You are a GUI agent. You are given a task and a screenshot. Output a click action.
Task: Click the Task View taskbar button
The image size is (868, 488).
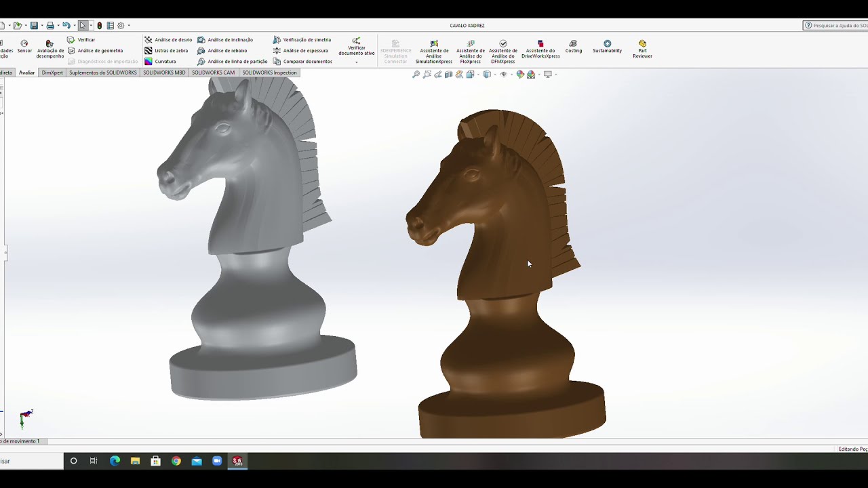(94, 461)
